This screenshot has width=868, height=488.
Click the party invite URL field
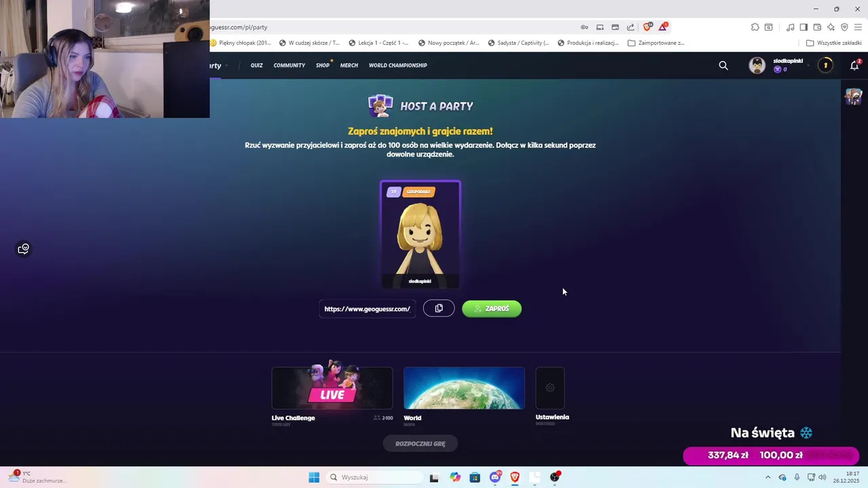(x=368, y=308)
